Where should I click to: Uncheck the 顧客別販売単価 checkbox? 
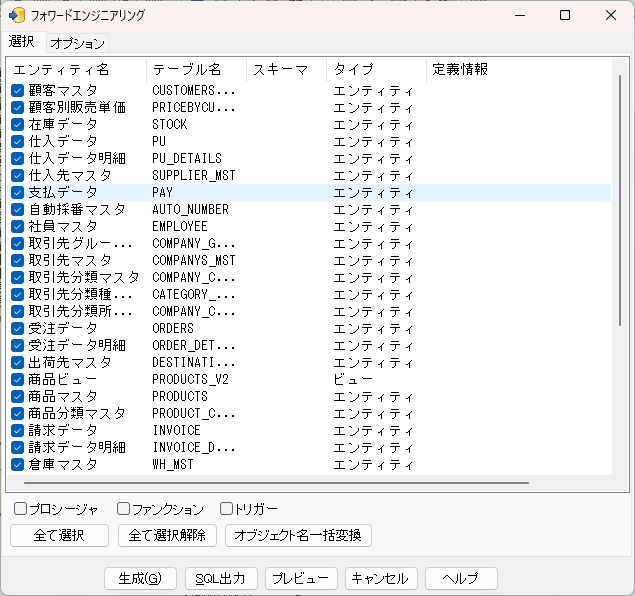(x=17, y=107)
